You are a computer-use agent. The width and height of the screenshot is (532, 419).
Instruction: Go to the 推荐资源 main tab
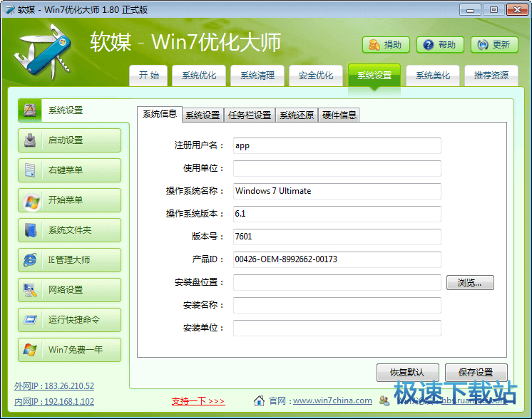491,76
